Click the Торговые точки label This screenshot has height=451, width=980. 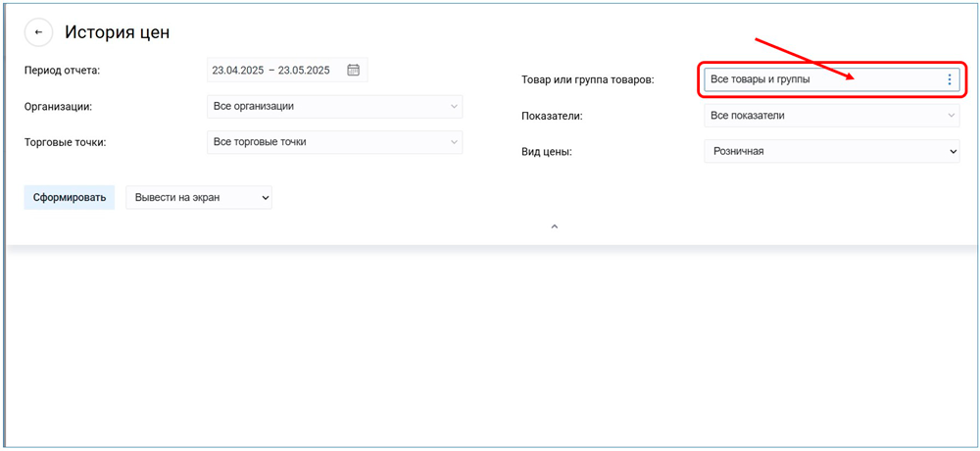tap(65, 142)
